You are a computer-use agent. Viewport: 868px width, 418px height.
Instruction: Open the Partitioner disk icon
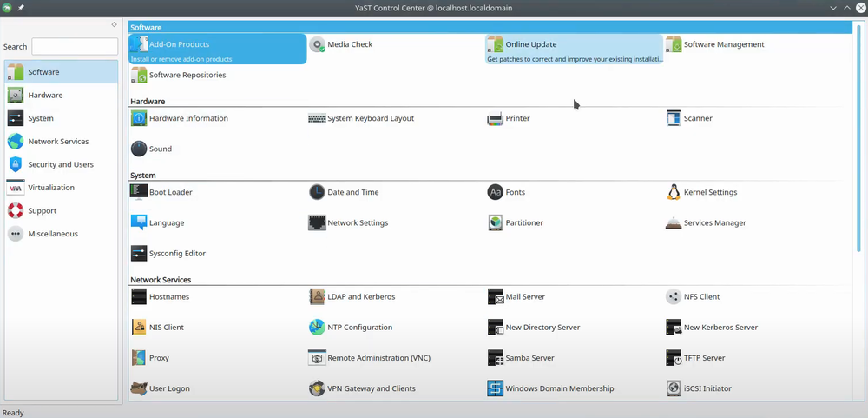(x=496, y=222)
